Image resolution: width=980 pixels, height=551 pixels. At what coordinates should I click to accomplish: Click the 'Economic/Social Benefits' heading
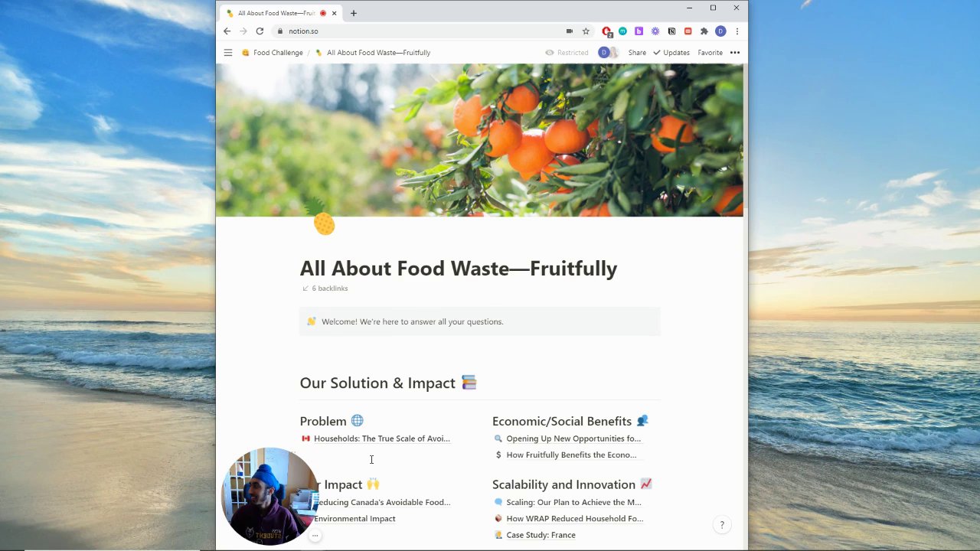click(x=570, y=421)
